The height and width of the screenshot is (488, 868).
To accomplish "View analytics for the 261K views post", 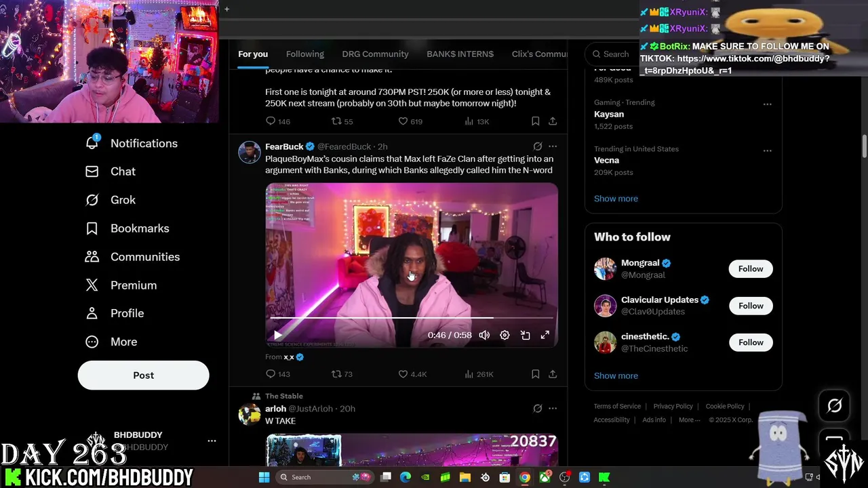I will pos(479,374).
